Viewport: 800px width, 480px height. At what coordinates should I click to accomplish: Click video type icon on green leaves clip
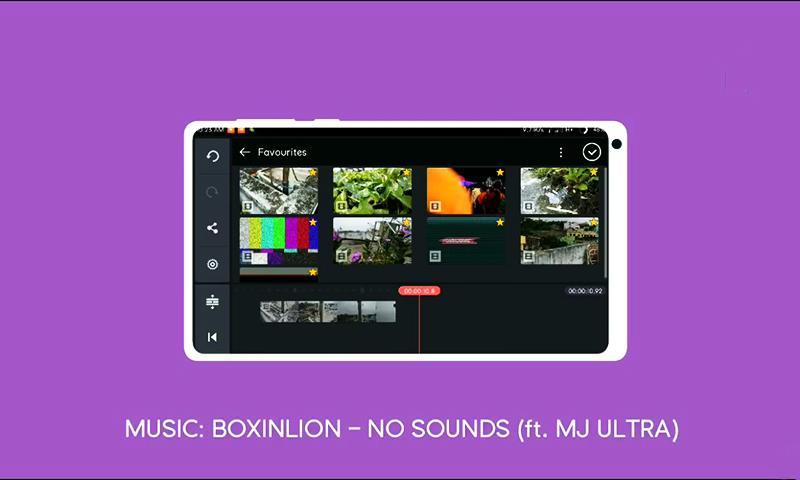[x=341, y=206]
